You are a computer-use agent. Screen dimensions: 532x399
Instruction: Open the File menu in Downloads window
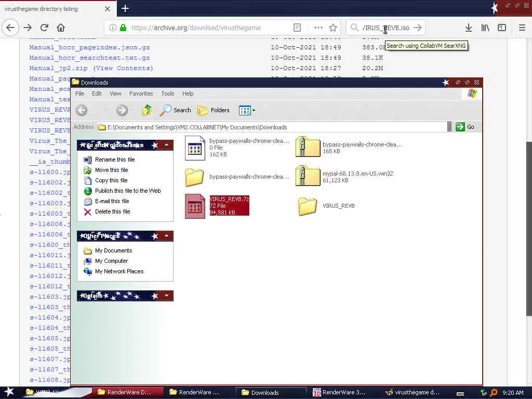[x=79, y=94]
